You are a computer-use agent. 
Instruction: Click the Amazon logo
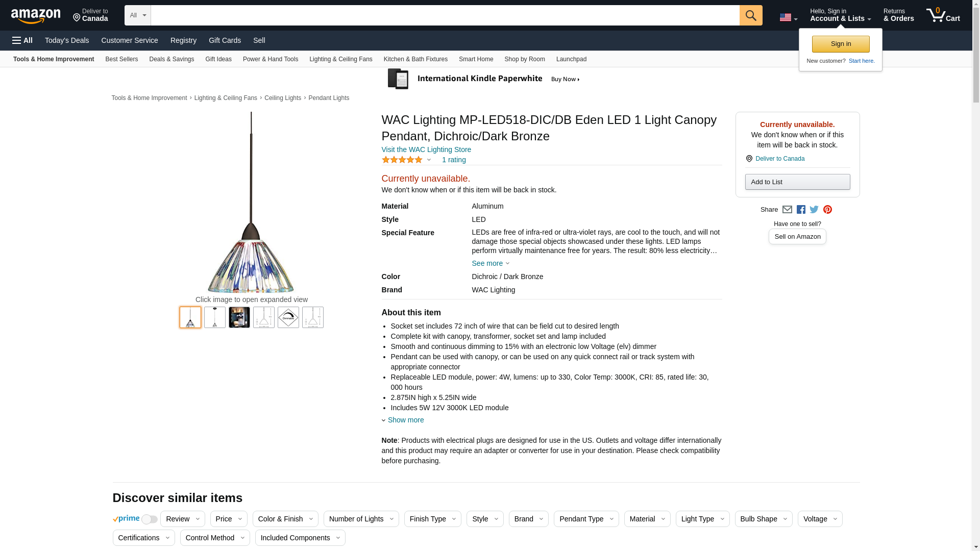click(x=36, y=16)
